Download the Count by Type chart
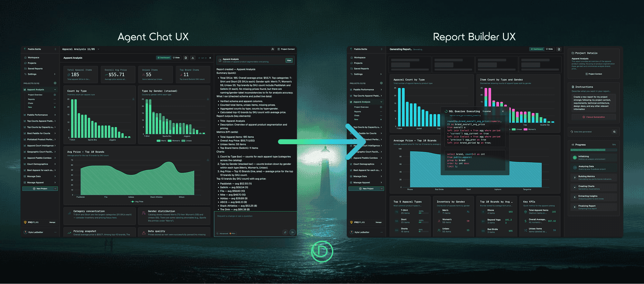The width and height of the screenshot is (644, 284). pos(133,99)
